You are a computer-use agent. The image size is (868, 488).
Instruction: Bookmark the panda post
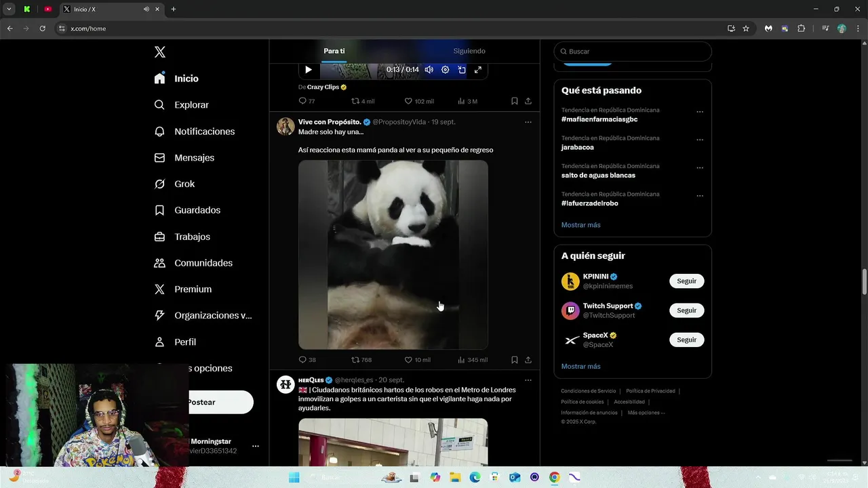click(x=515, y=360)
